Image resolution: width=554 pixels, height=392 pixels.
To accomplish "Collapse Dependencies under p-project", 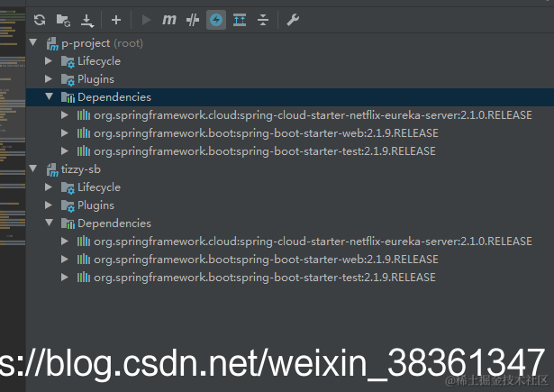I will (50, 96).
